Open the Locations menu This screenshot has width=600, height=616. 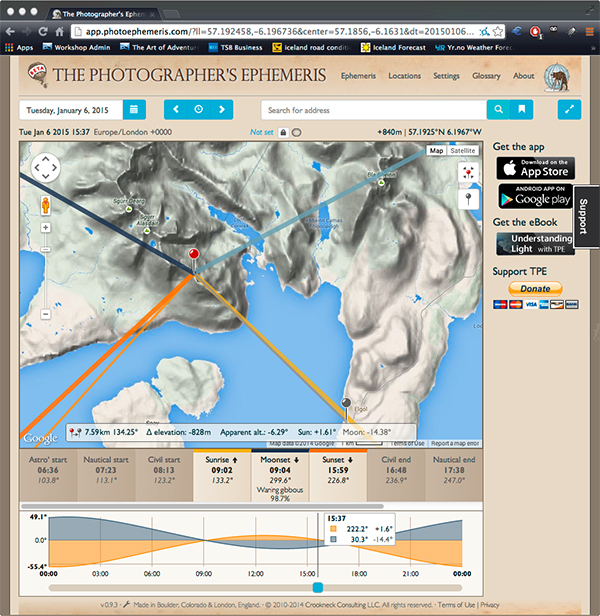tap(404, 76)
